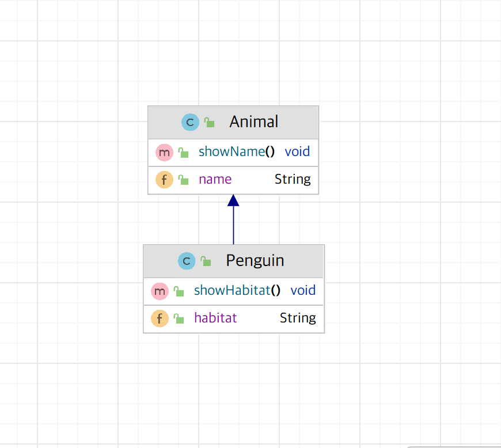Click the class icon beside Animal
Image resolution: width=501 pixels, height=448 pixels.
[x=190, y=122]
